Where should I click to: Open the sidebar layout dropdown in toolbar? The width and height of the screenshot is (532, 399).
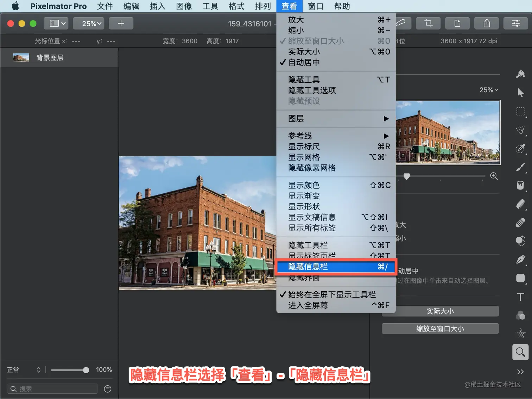point(56,23)
